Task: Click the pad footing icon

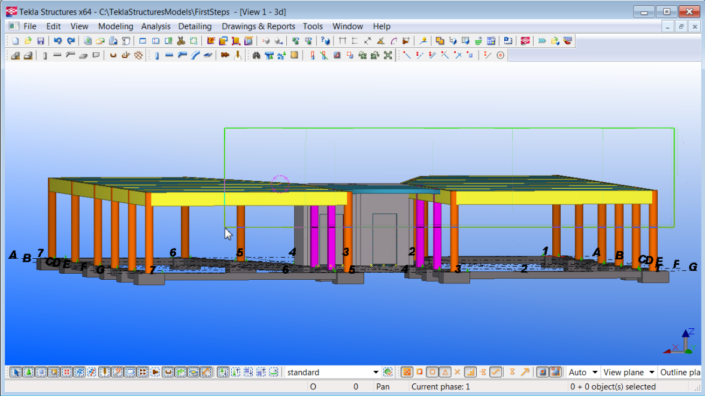Action: coord(15,55)
